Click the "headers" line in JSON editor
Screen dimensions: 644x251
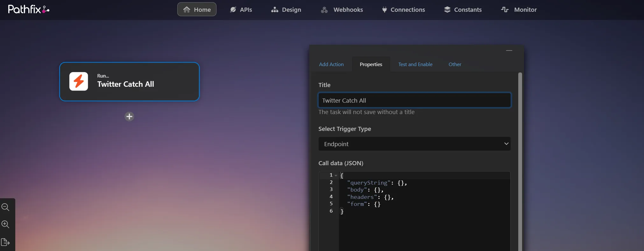[x=370, y=197]
